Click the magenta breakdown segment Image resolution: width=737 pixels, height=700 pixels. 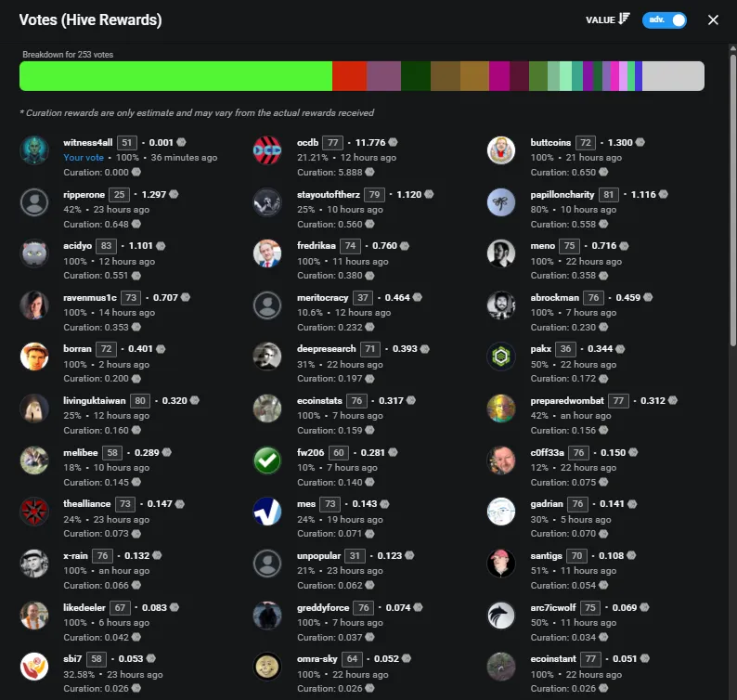[499, 76]
